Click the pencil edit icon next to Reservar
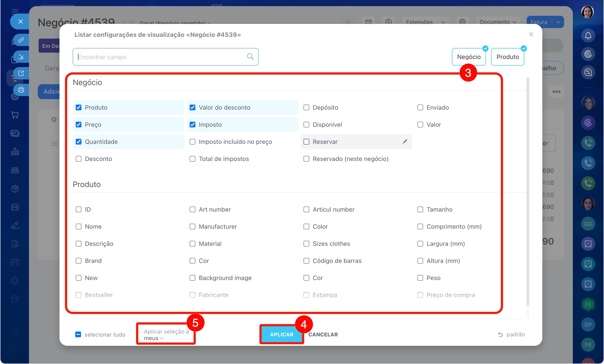The image size is (604, 364). [405, 141]
